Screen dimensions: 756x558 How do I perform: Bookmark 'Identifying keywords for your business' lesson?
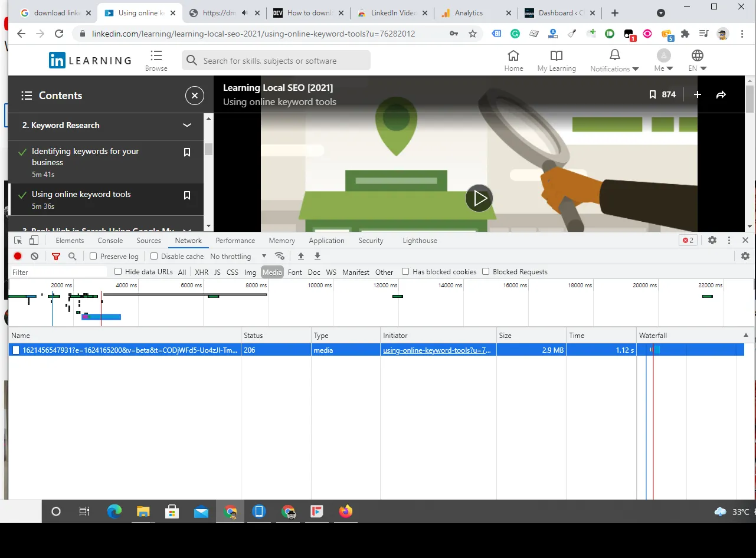point(187,152)
